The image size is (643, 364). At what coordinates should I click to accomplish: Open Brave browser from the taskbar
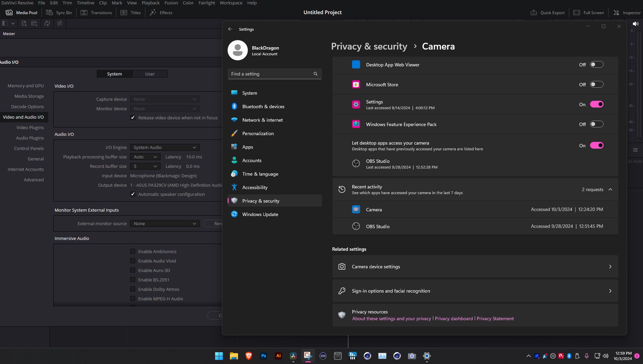click(249, 356)
